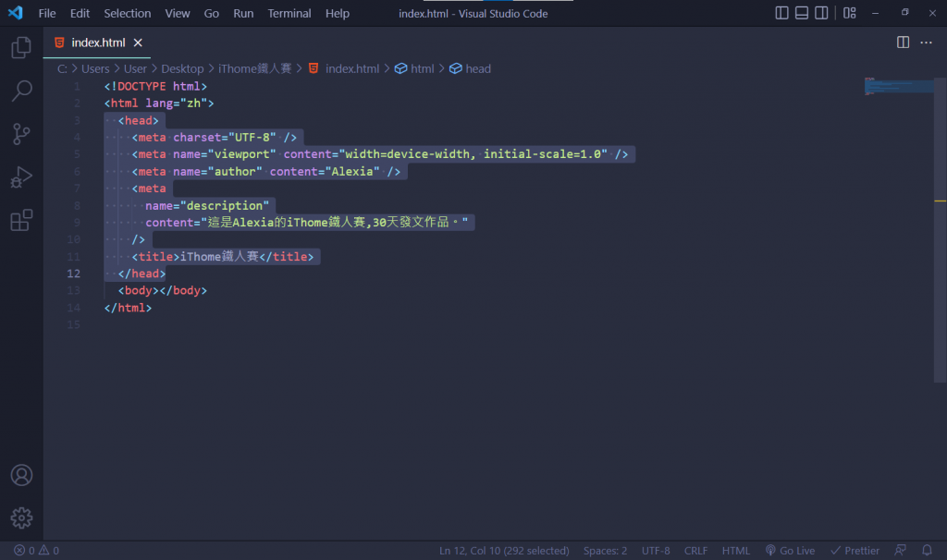Click line number 12 in gutter
The height and width of the screenshot is (560, 947).
point(73,274)
